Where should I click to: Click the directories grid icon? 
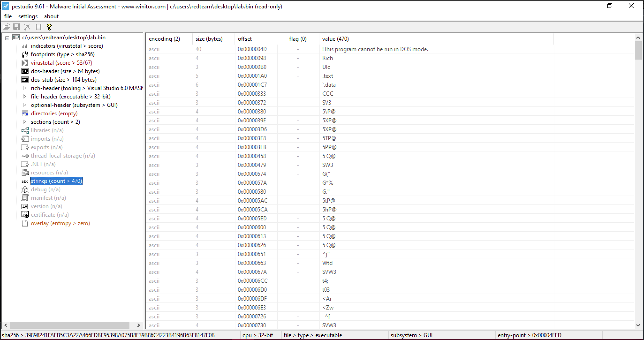tap(25, 113)
